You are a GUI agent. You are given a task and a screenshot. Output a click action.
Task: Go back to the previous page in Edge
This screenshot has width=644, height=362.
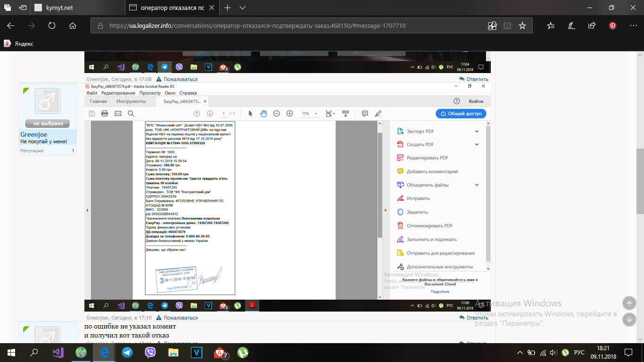[10, 26]
